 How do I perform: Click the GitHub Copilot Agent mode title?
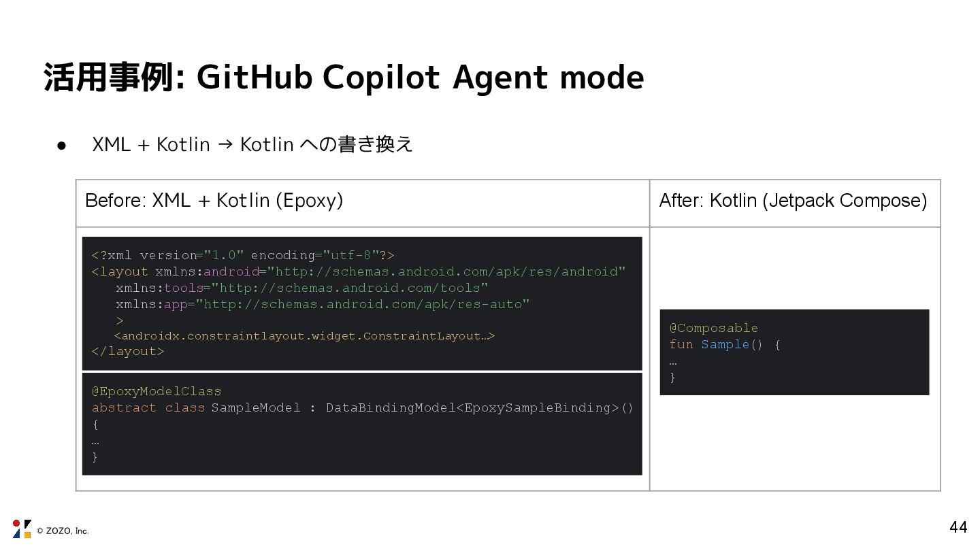(x=344, y=77)
